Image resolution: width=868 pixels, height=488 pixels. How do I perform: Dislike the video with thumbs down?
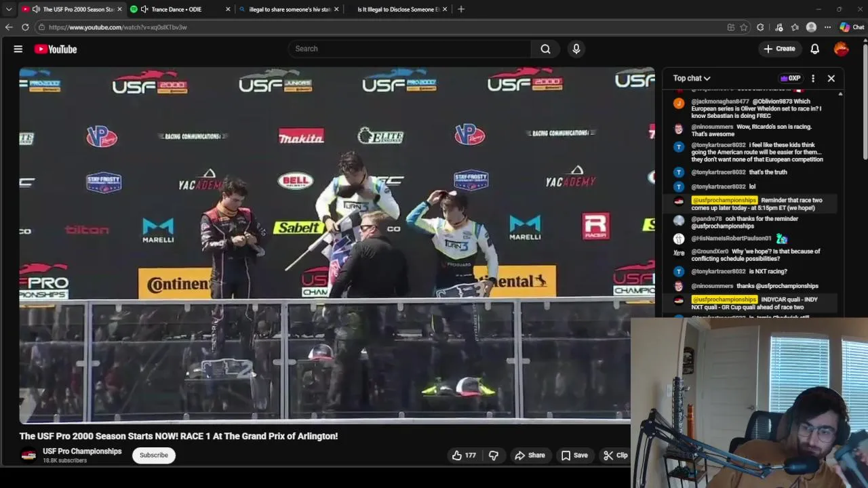(494, 455)
